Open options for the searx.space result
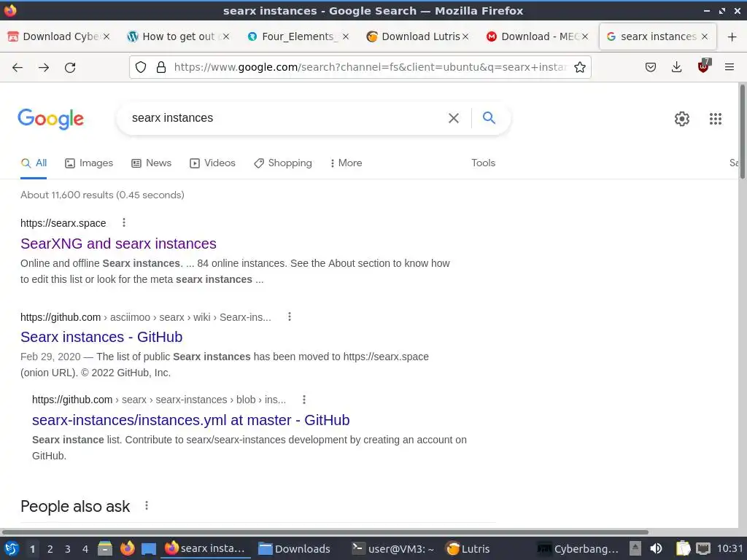747x560 pixels. coord(124,222)
